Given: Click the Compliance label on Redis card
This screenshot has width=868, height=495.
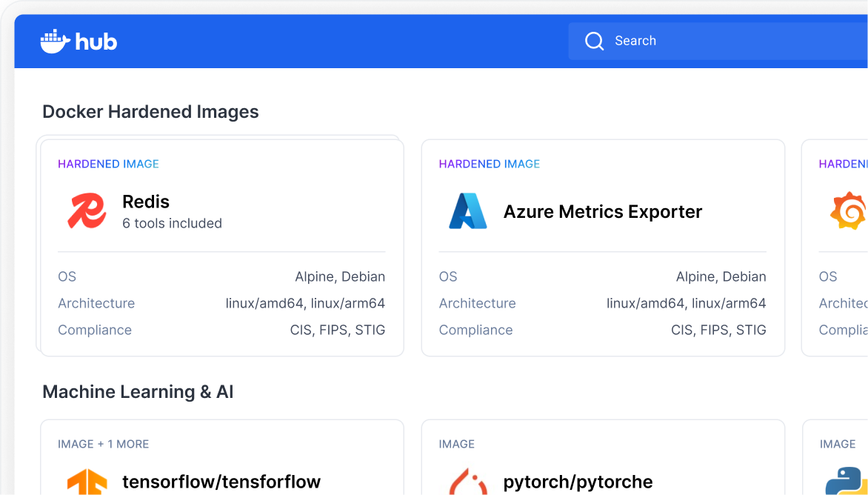Looking at the screenshot, I should coord(95,330).
